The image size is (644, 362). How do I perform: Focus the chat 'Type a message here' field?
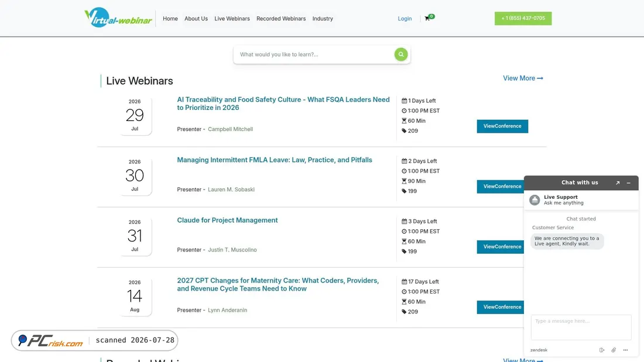point(581,327)
